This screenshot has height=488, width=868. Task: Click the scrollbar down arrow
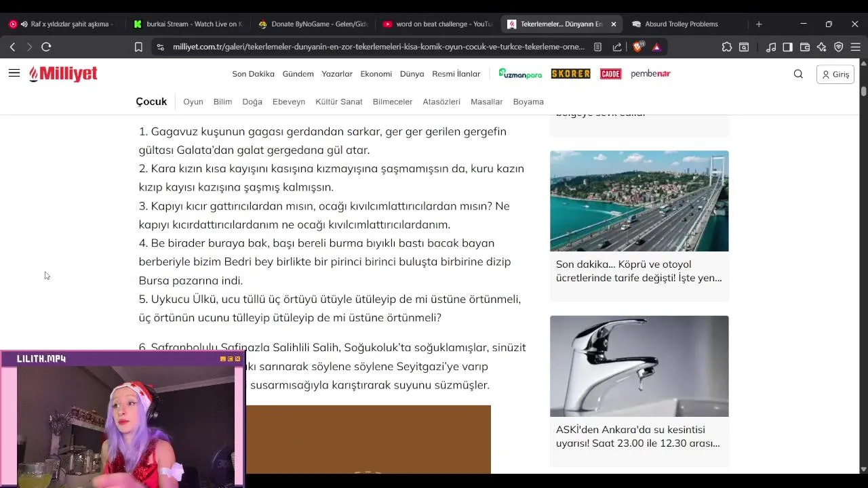863,469
